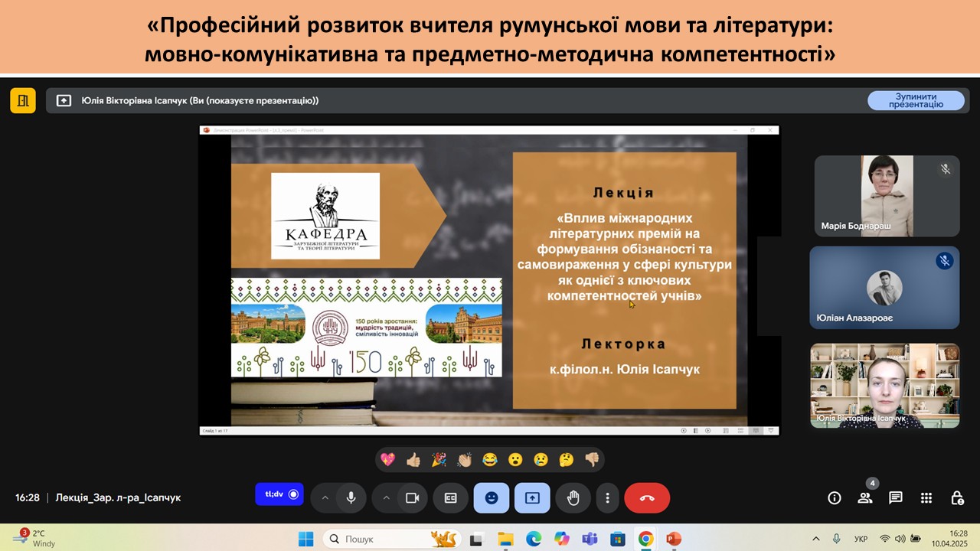Open Copilot from the taskbar
The height and width of the screenshot is (551, 980).
coord(562,539)
